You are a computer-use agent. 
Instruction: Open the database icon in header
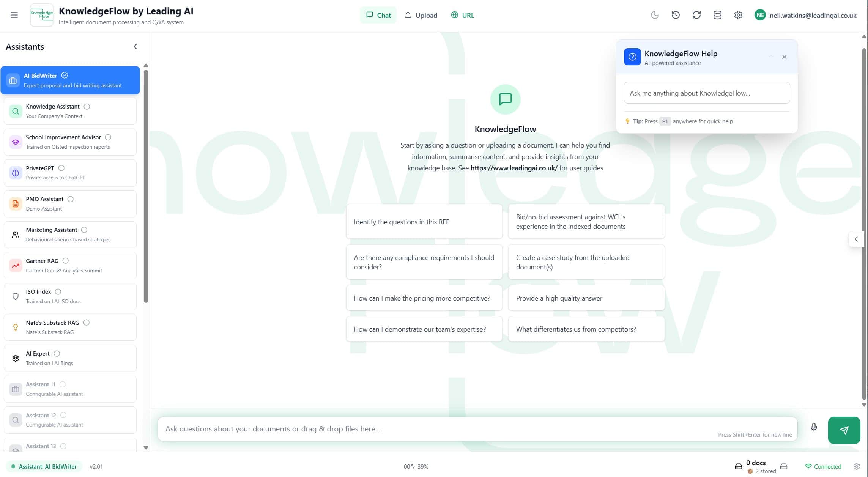point(717,15)
